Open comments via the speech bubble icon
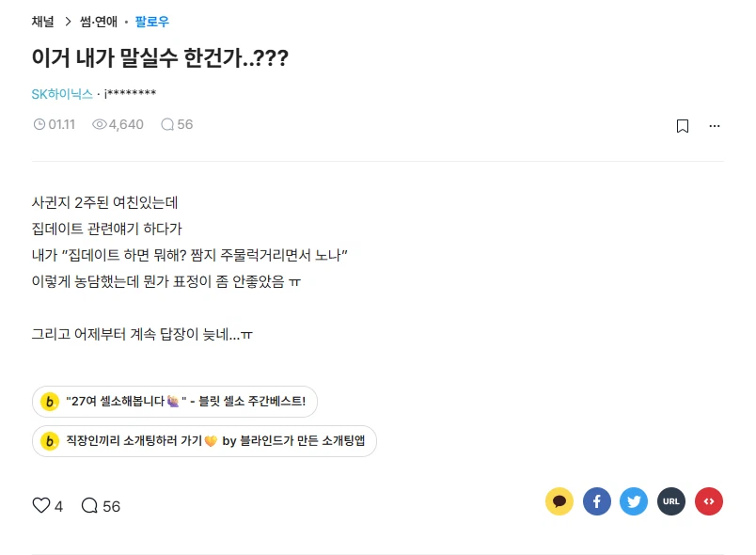The width and height of the screenshot is (756, 555). tap(89, 505)
